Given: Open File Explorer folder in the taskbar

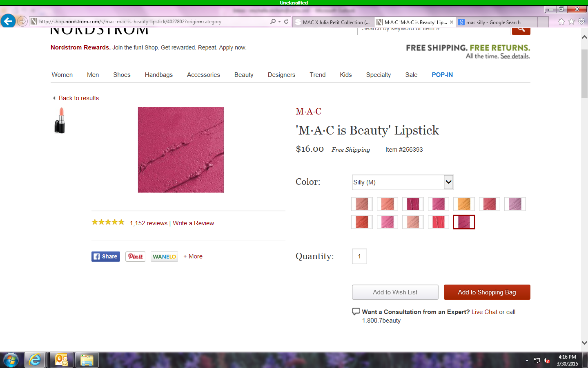Looking at the screenshot, I should point(87,360).
